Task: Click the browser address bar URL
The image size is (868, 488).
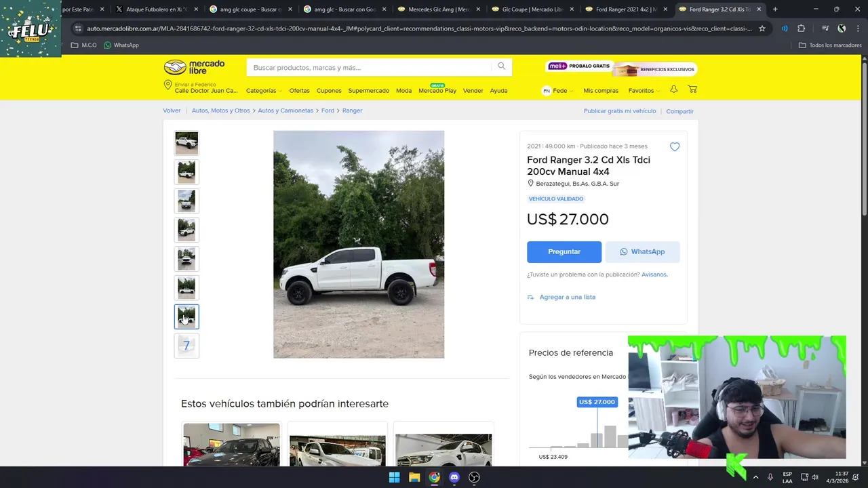Action: 419,28
